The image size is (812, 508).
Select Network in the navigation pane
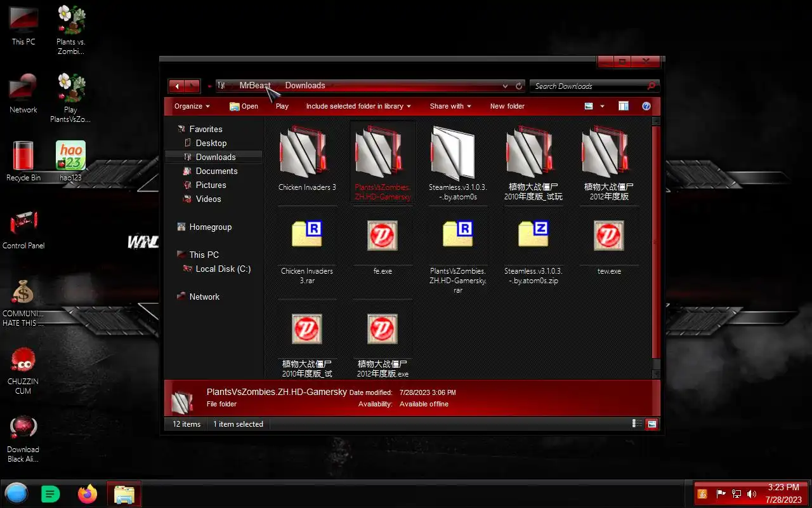tap(204, 297)
